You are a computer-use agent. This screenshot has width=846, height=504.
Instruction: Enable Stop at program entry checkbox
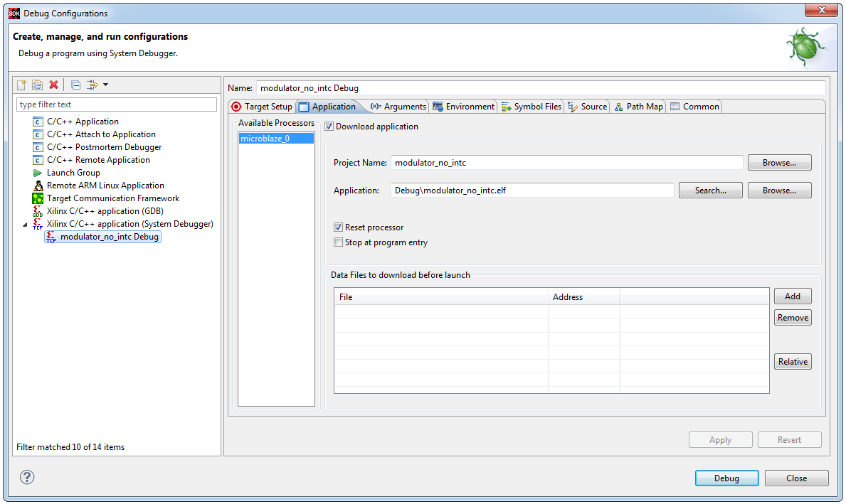coord(338,242)
